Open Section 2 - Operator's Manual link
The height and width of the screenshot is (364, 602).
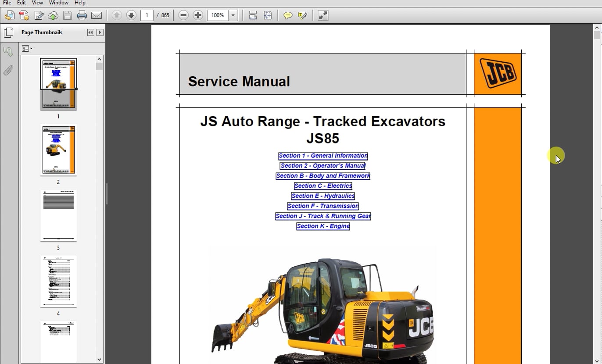point(323,166)
